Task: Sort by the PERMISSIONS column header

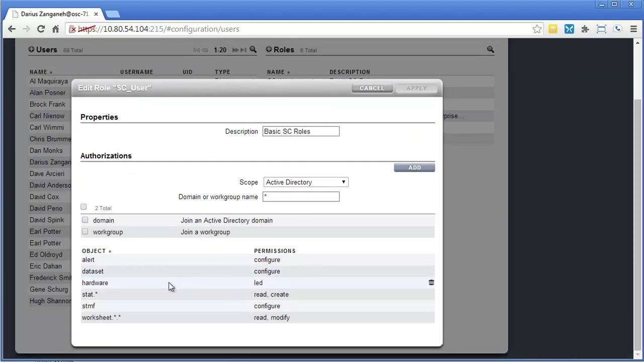Action: tap(275, 251)
